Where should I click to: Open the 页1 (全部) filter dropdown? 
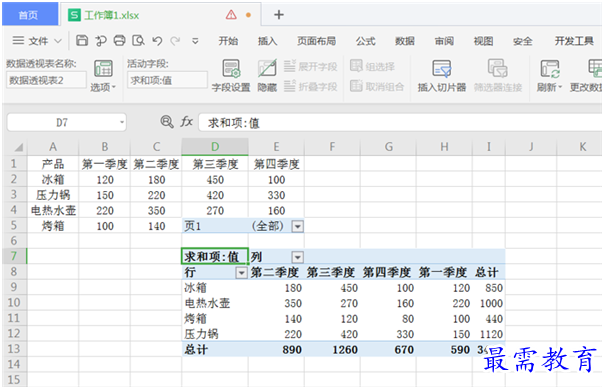click(297, 226)
